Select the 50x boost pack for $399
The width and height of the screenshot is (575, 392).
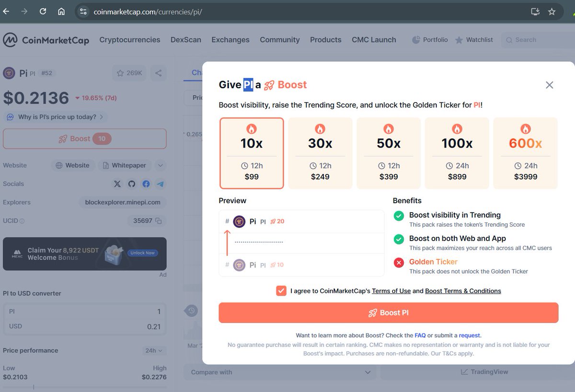tap(389, 153)
